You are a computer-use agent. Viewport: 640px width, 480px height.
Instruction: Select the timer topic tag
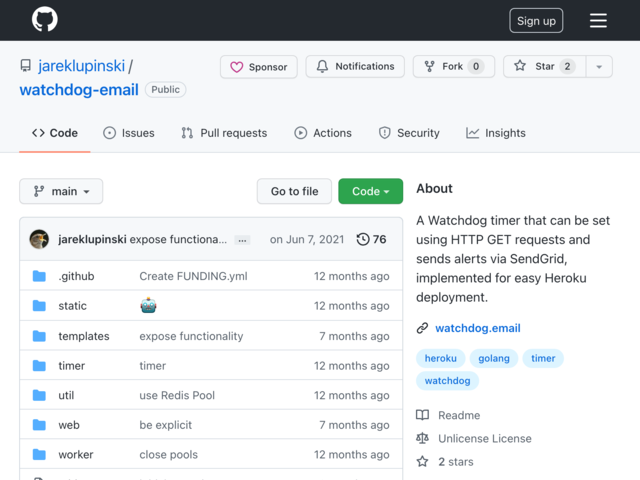[543, 358]
